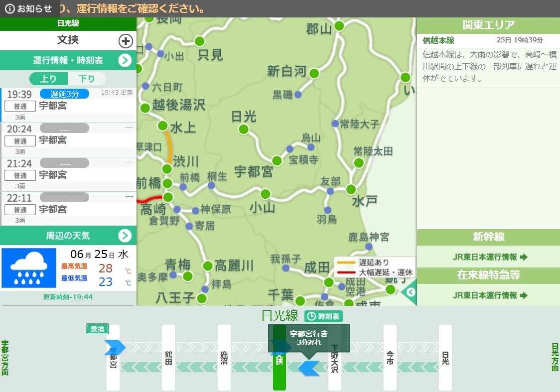The height and width of the screenshot is (392, 560).
Task: Click the 更新時刻-19:44 weather timestamp
Action: pyautogui.click(x=68, y=297)
